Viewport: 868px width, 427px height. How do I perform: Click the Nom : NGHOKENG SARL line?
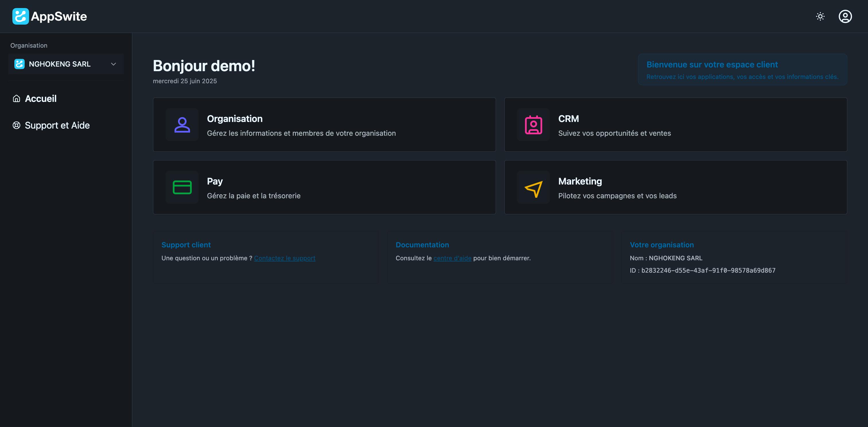click(x=666, y=258)
